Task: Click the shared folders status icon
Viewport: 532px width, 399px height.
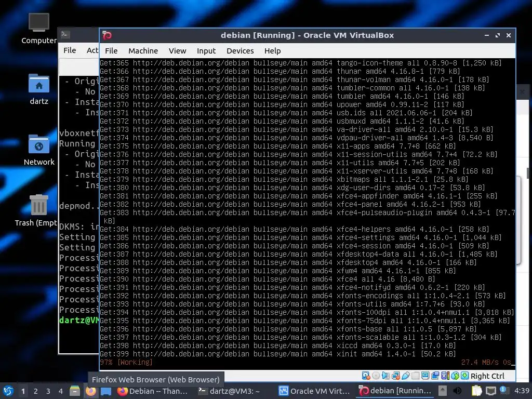Action: coord(415,376)
